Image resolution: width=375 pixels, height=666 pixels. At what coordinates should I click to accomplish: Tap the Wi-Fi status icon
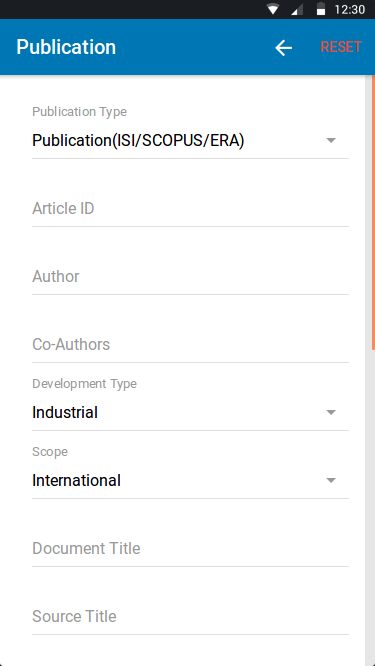pos(273,9)
